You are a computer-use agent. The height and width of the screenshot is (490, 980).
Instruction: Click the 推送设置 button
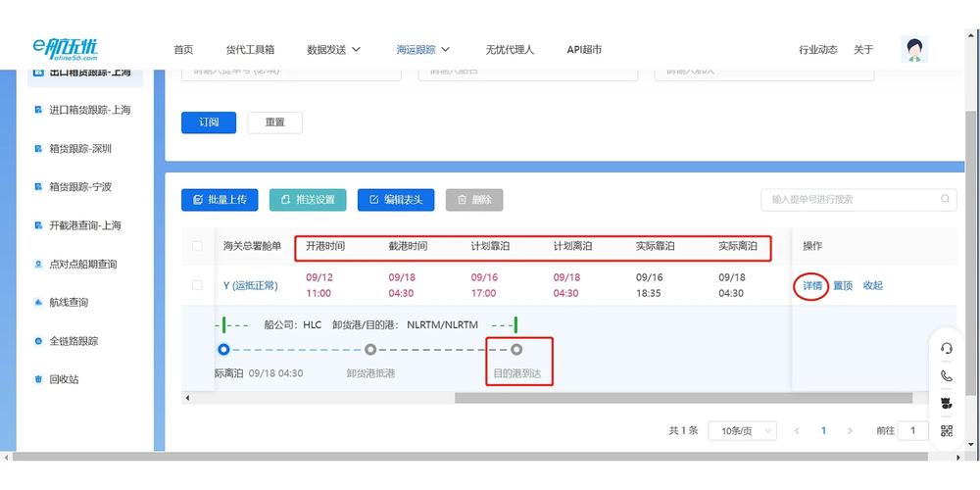click(x=308, y=200)
